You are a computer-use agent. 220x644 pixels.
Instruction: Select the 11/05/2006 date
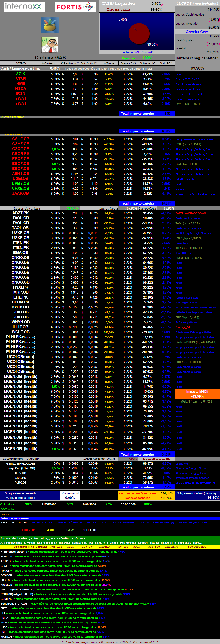coord(49,505)
